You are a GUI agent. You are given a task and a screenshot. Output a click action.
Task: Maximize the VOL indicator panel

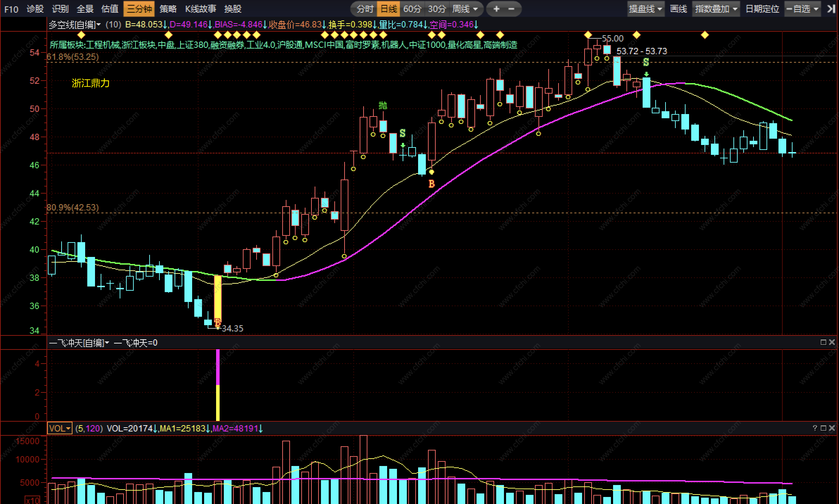(x=823, y=428)
